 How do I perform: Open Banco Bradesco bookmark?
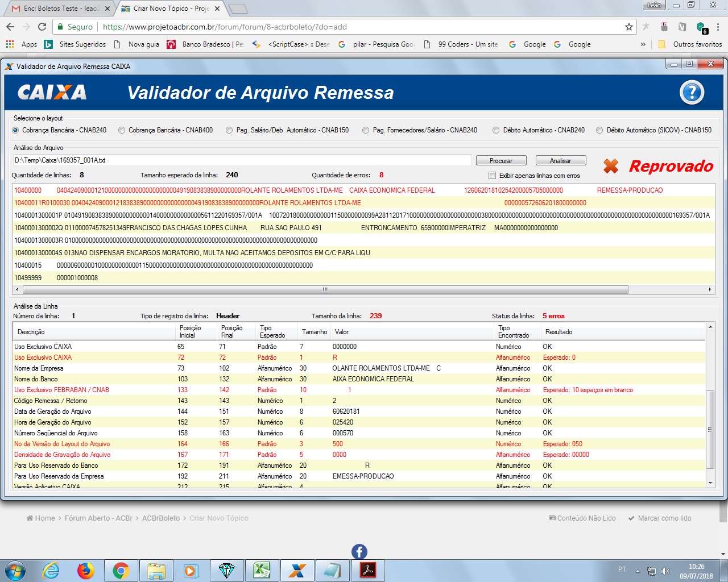coord(205,44)
